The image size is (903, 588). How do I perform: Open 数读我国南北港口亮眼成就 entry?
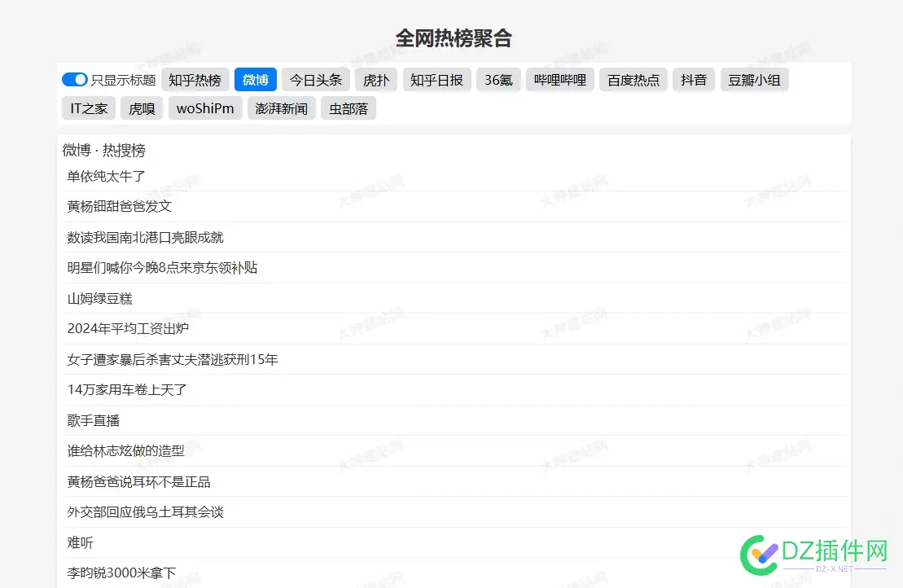coord(454,237)
